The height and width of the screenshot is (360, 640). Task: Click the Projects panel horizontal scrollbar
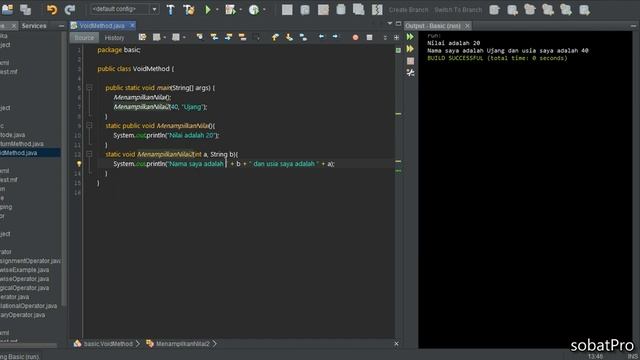click(x=29, y=345)
